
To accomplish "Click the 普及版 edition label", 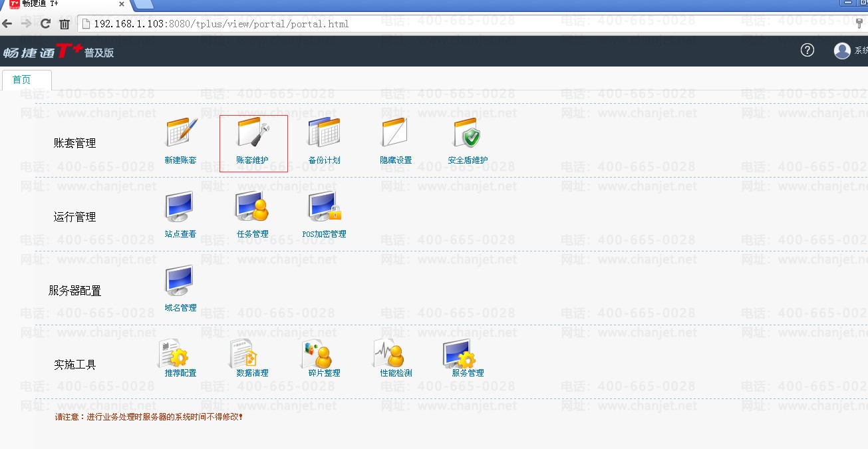I will [x=99, y=53].
